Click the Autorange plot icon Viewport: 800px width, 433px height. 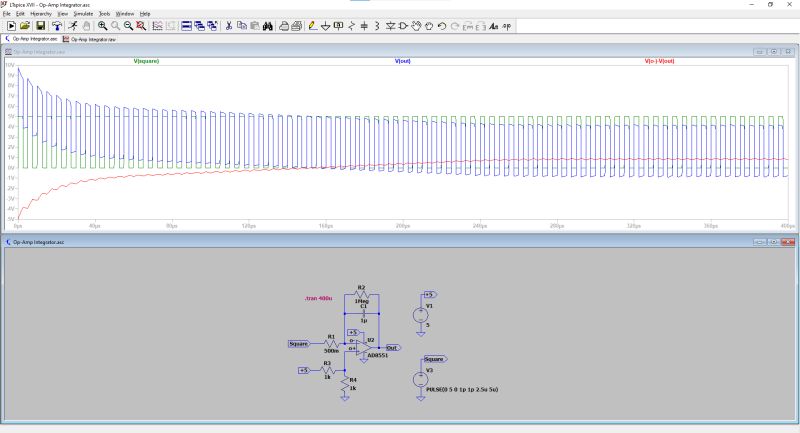158,26
